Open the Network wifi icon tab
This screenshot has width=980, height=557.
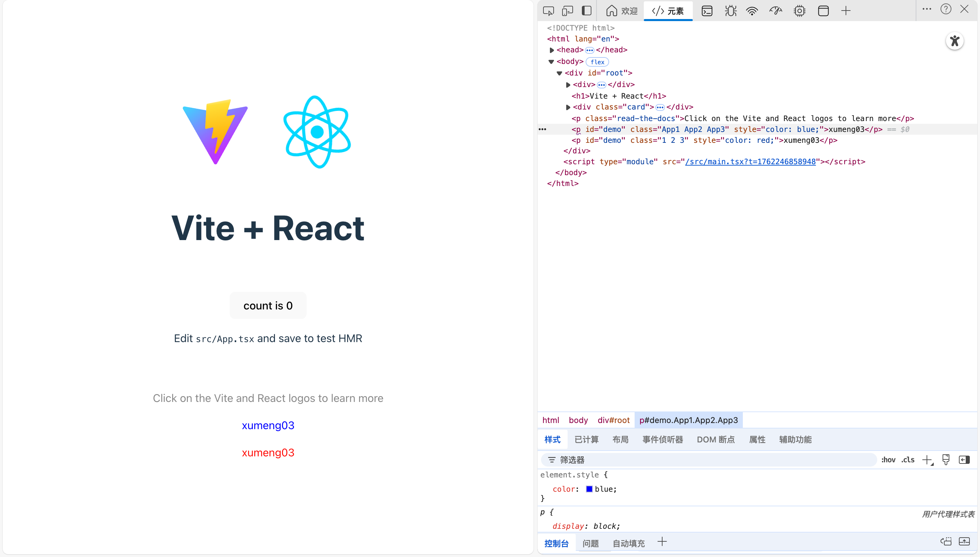point(752,11)
